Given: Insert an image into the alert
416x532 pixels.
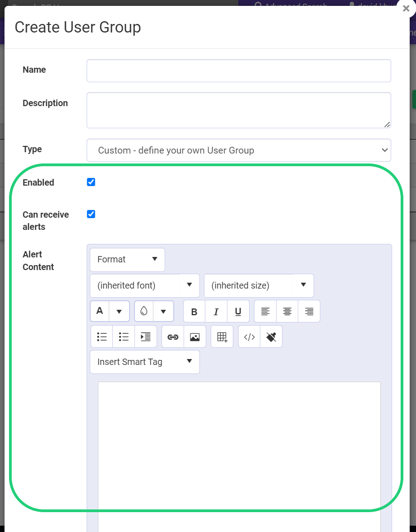Looking at the screenshot, I should (194, 336).
